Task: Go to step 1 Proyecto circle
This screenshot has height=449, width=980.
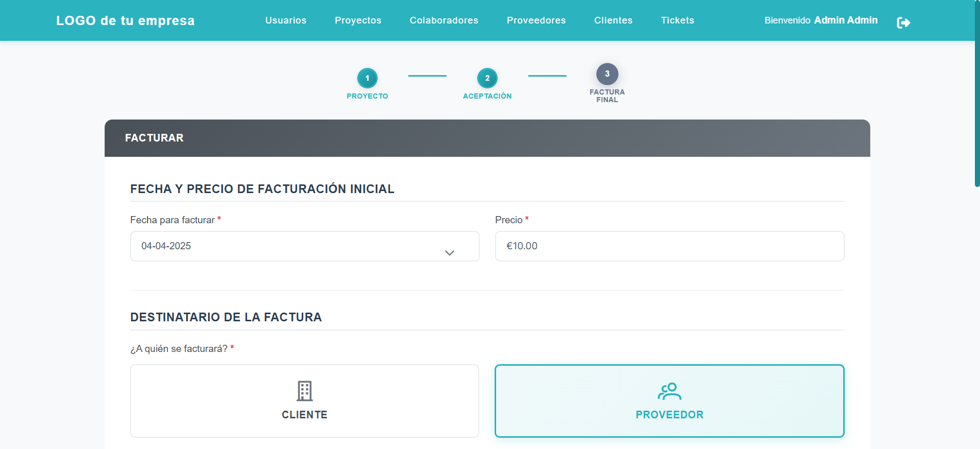Action: point(367,78)
